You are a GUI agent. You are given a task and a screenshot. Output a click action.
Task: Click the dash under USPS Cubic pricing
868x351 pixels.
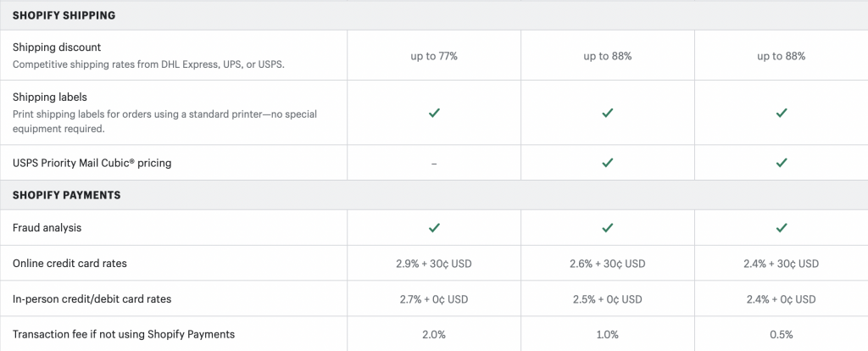pos(434,164)
